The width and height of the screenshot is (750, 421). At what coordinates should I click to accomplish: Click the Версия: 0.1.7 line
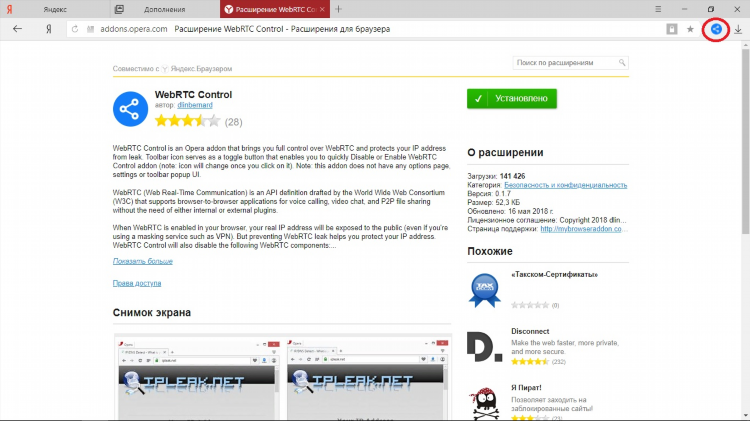(x=489, y=194)
